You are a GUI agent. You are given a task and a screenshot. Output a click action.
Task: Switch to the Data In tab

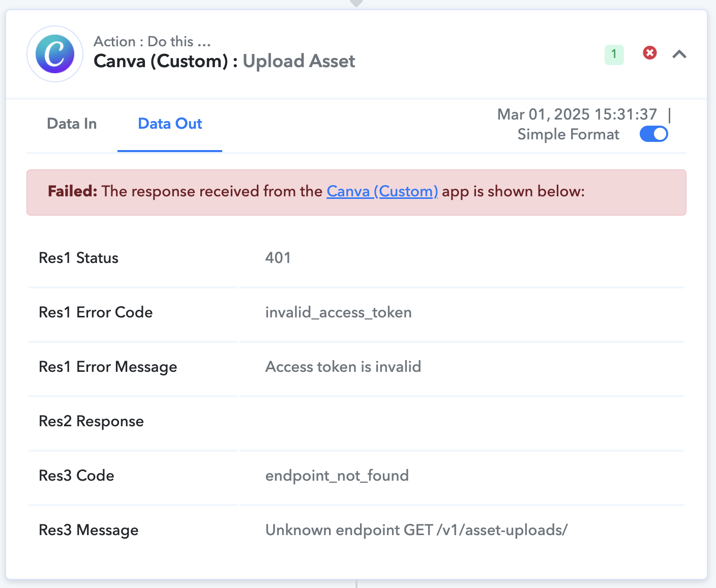[72, 124]
